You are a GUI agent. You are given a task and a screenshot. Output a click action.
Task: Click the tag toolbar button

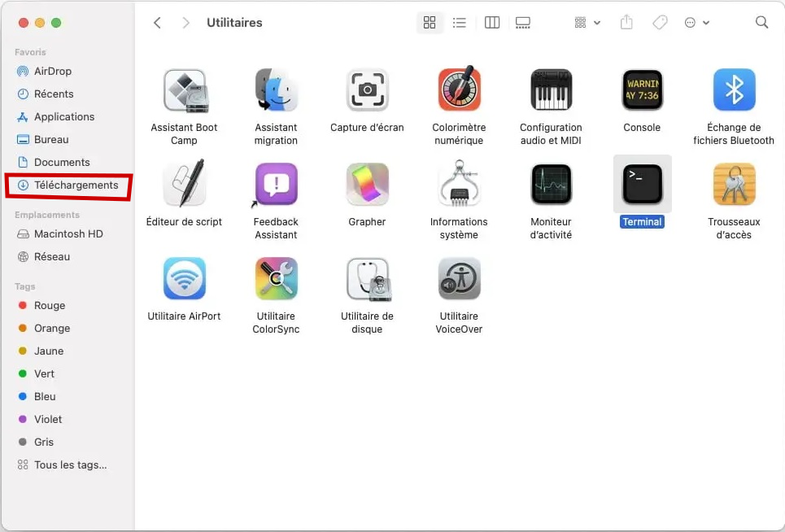click(660, 23)
